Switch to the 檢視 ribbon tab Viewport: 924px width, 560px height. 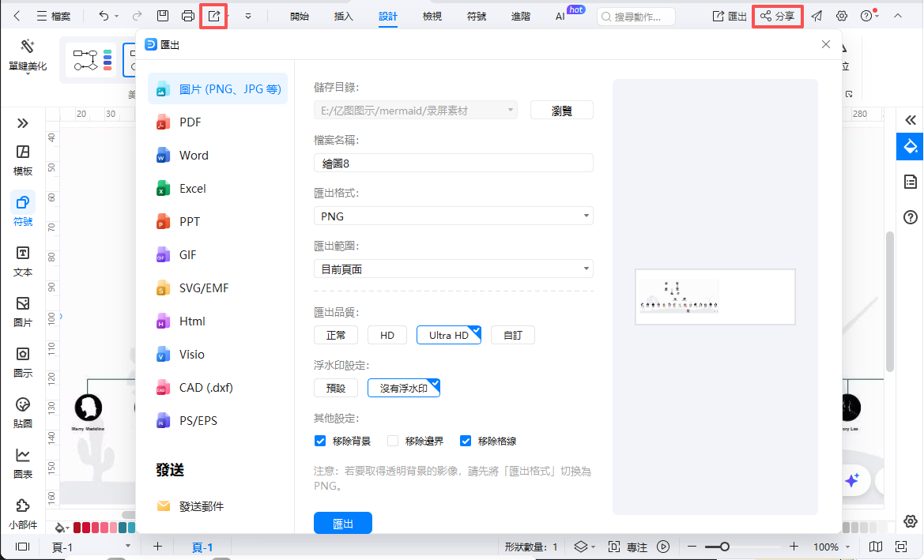tap(432, 15)
